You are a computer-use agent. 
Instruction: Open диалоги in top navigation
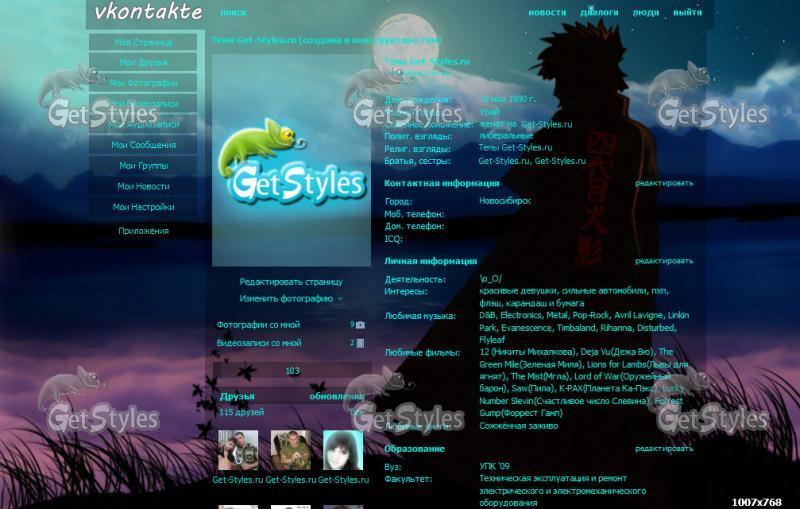pyautogui.click(x=599, y=12)
